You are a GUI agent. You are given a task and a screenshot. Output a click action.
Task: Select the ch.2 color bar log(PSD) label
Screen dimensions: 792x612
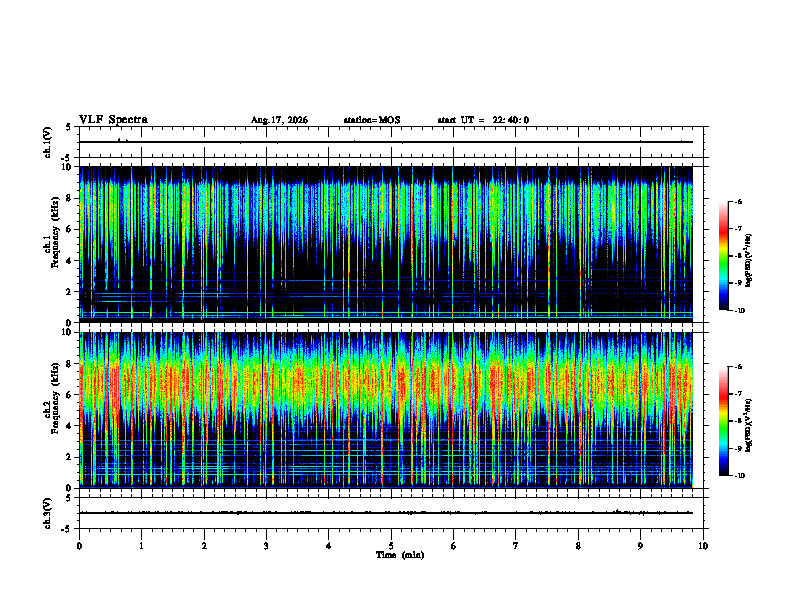coord(749,425)
